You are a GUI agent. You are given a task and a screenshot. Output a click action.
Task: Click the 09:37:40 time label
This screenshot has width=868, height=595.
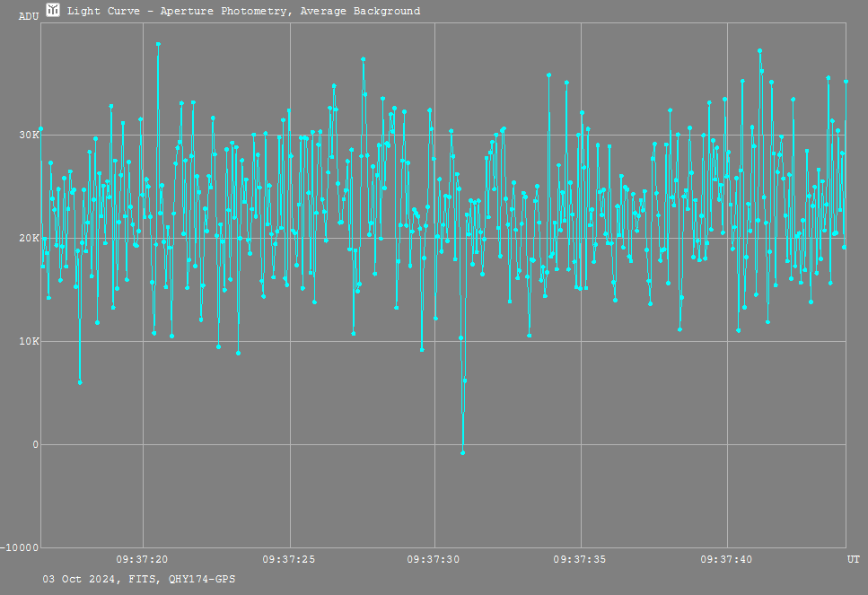pos(726,560)
